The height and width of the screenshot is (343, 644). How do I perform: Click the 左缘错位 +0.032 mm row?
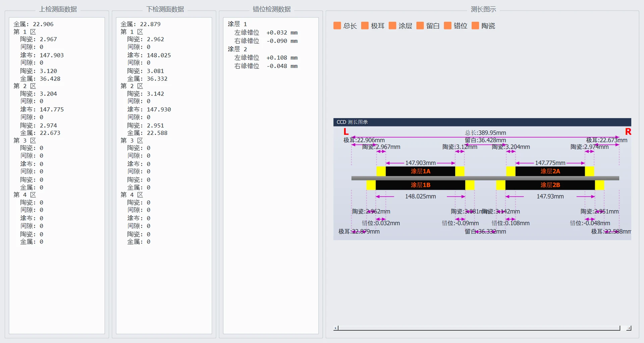pos(266,33)
